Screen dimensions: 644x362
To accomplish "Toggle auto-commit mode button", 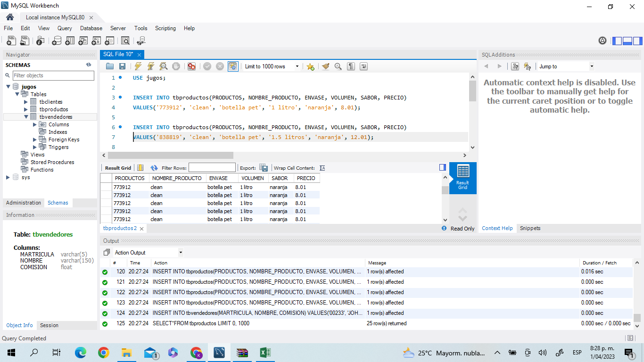I will (233, 66).
